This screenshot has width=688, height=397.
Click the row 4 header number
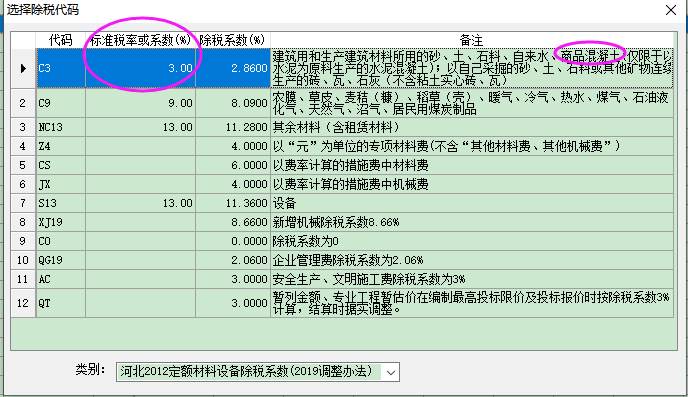pyautogui.click(x=23, y=146)
